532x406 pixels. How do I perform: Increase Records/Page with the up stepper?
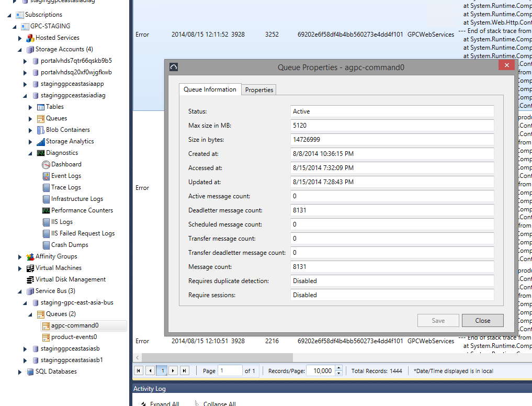(338, 368)
